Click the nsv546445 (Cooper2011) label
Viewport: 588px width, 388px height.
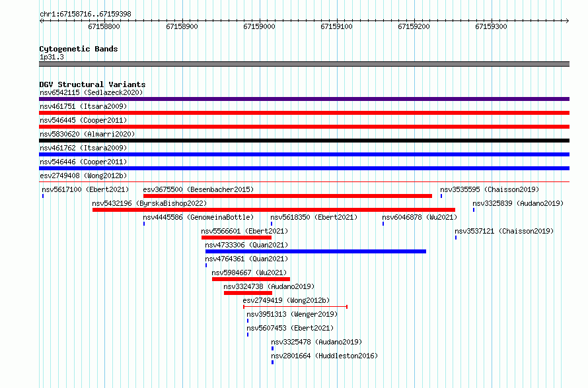(x=83, y=120)
